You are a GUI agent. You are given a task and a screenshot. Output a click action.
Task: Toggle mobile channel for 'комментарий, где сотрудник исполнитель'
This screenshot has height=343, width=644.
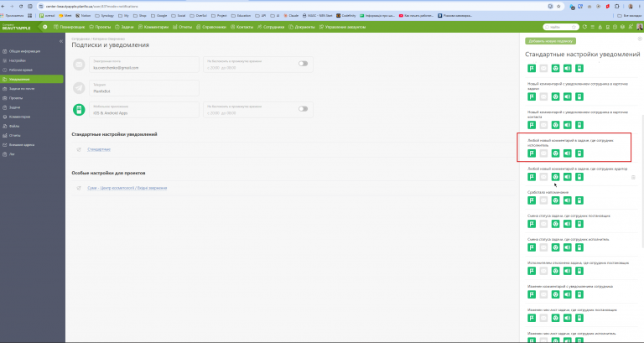click(x=579, y=153)
